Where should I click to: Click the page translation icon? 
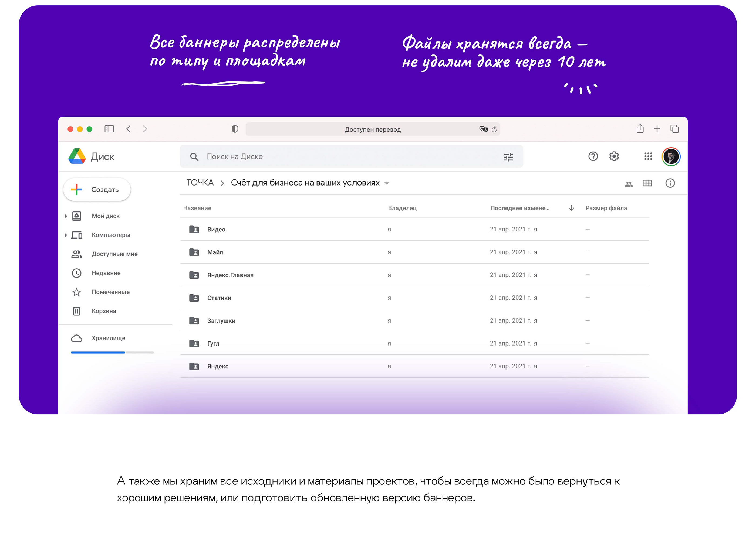point(483,129)
